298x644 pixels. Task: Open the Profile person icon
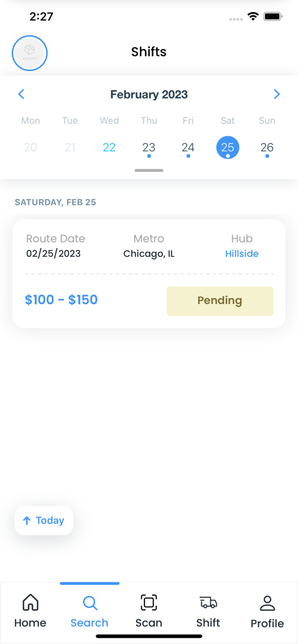[x=267, y=603]
